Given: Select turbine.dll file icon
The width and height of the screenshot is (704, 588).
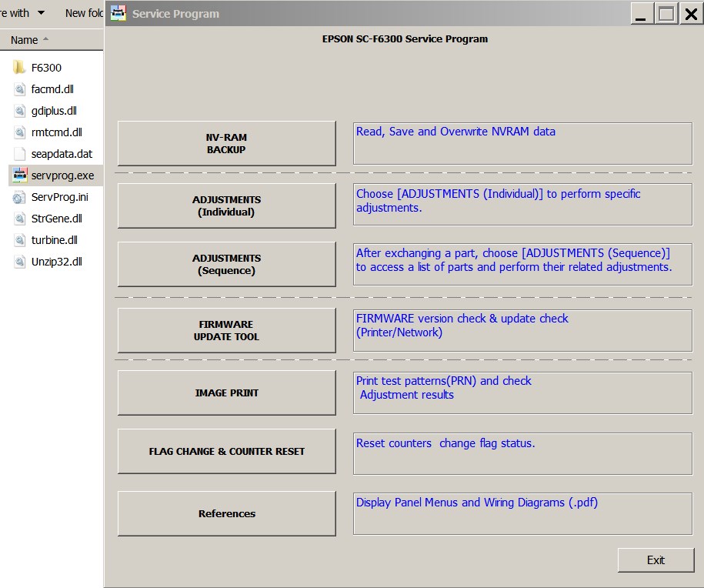Looking at the screenshot, I should click(19, 240).
